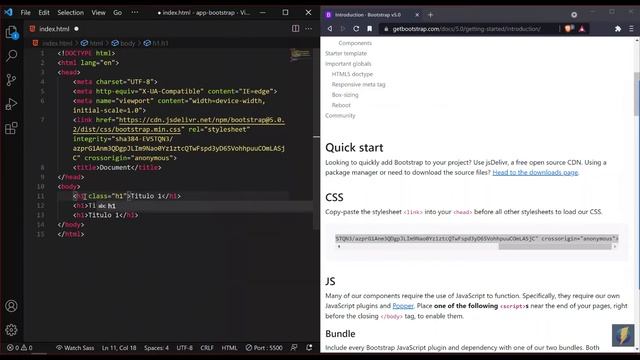Go back in the browser

coord(330,29)
